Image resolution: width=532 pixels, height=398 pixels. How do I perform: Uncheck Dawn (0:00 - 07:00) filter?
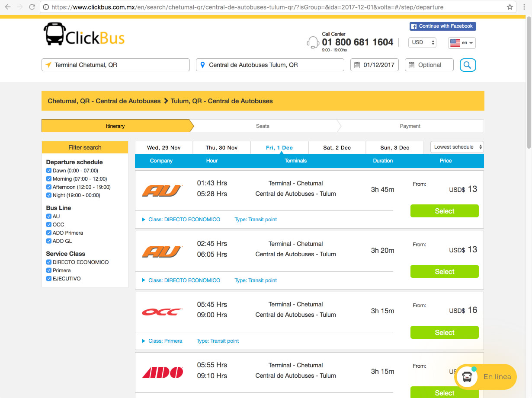pos(49,171)
